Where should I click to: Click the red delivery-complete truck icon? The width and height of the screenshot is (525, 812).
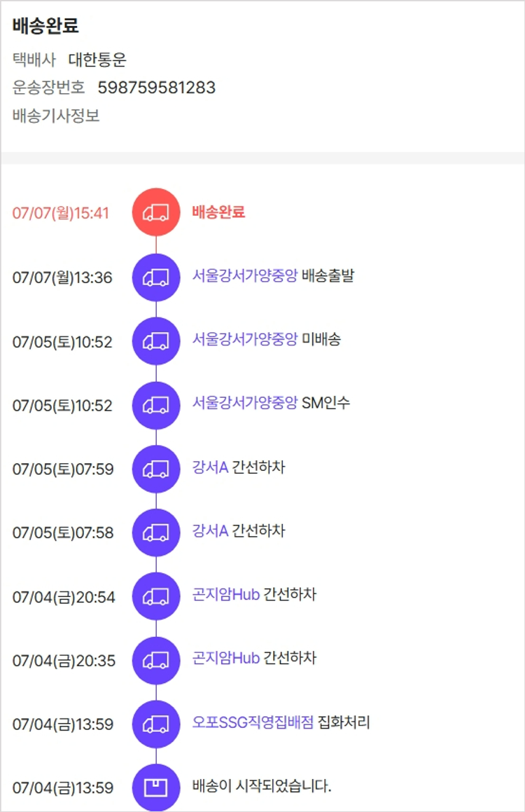(156, 212)
